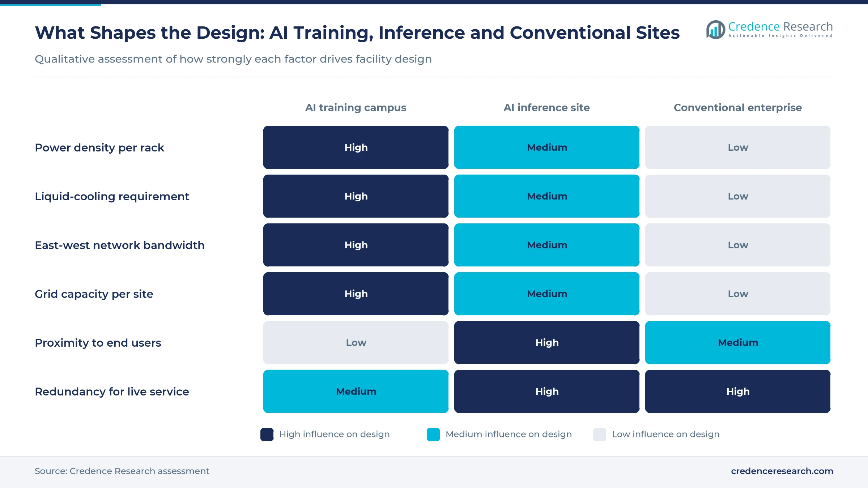Click Medium cell for Grid capacity, AI inference
Viewport: 868px width, 488px height.
[x=547, y=294]
